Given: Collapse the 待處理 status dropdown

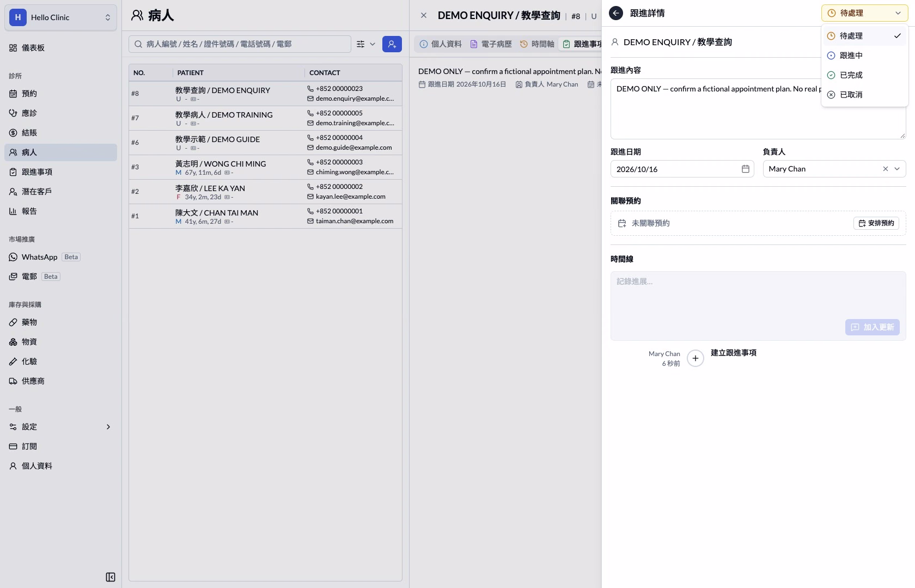Looking at the screenshot, I should tap(864, 13).
